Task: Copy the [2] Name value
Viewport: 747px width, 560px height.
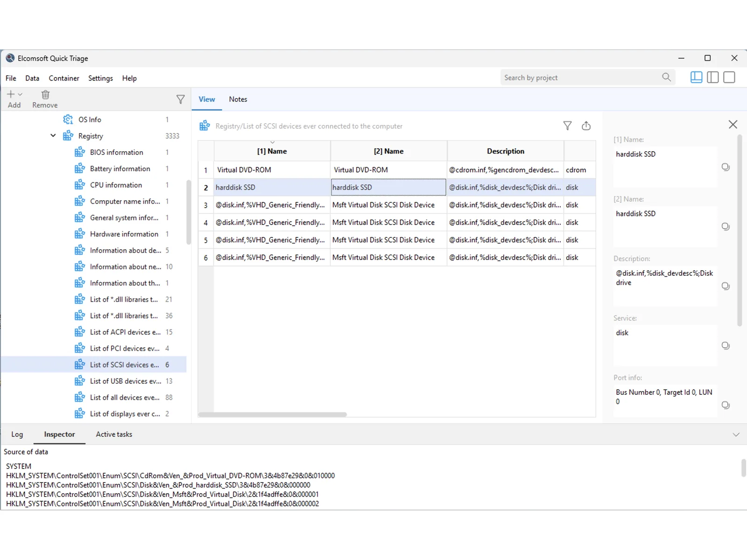Action: click(x=726, y=227)
